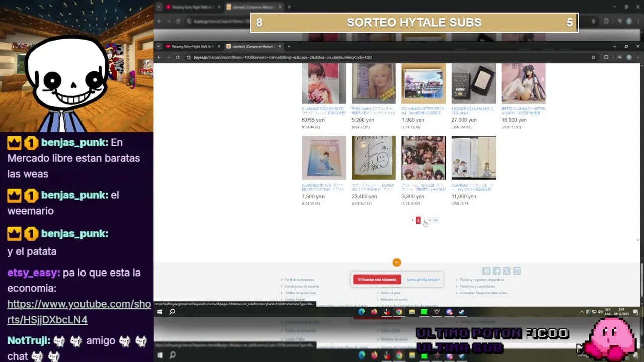The height and width of the screenshot is (362, 644).
Task: Open taskbar clock showing 2:48
Action: (x=622, y=312)
